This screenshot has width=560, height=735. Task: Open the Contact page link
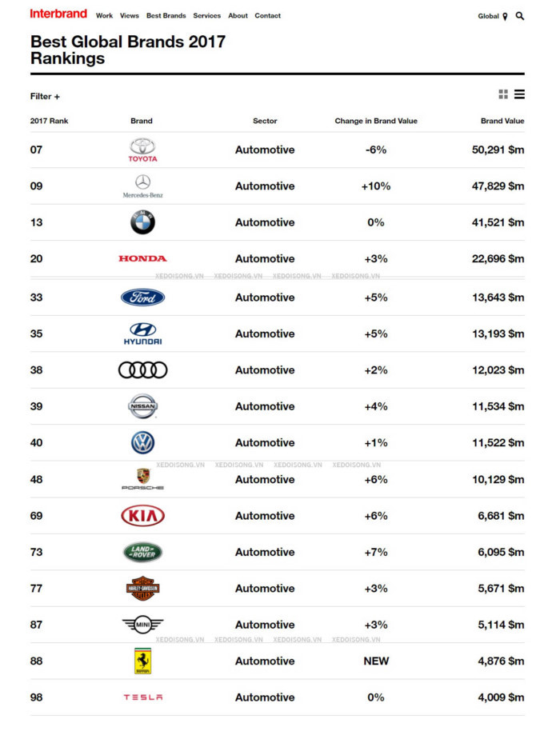pyautogui.click(x=268, y=16)
